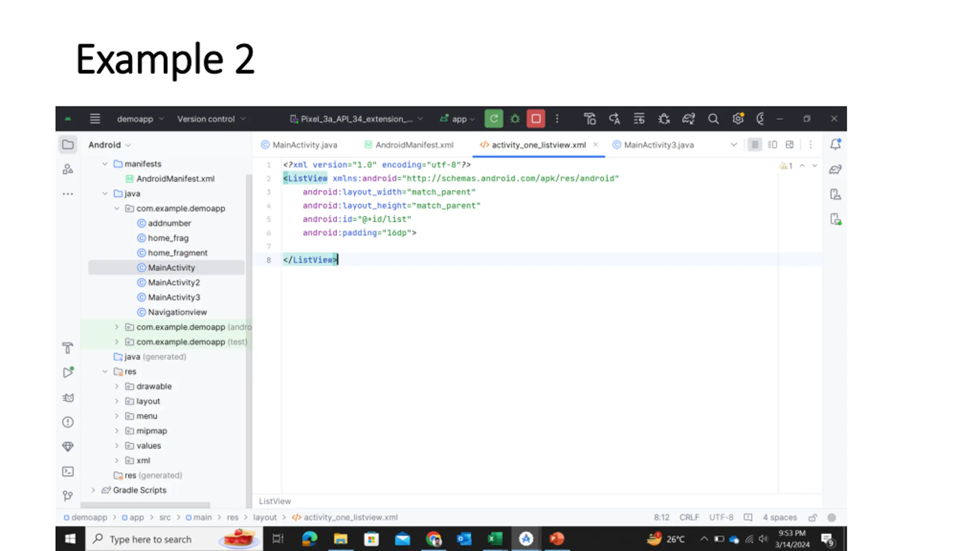Click the red Stop app button
This screenshot has width=980, height=551.
[x=536, y=119]
